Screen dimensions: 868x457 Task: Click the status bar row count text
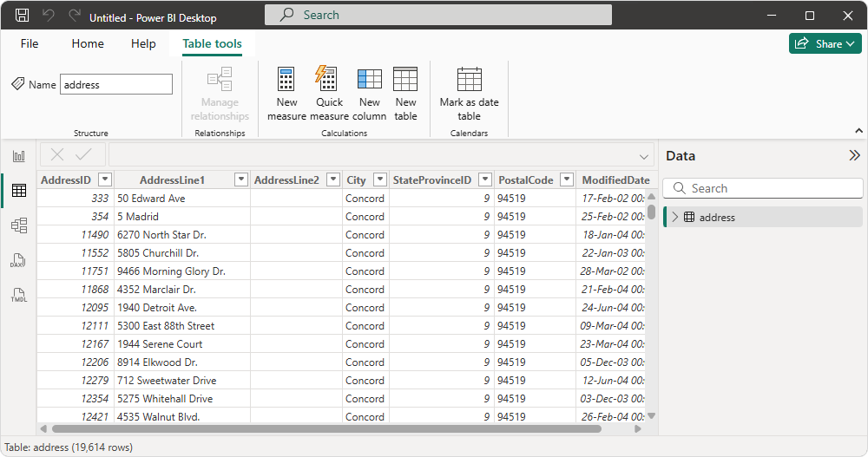coord(69,447)
